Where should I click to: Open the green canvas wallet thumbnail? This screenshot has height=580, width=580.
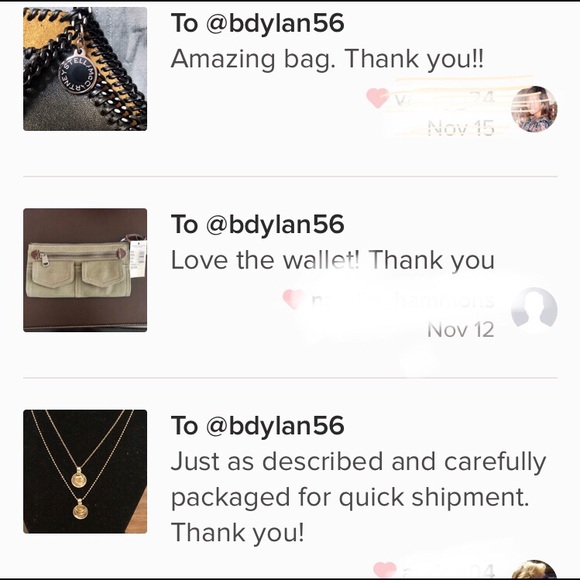click(85, 270)
